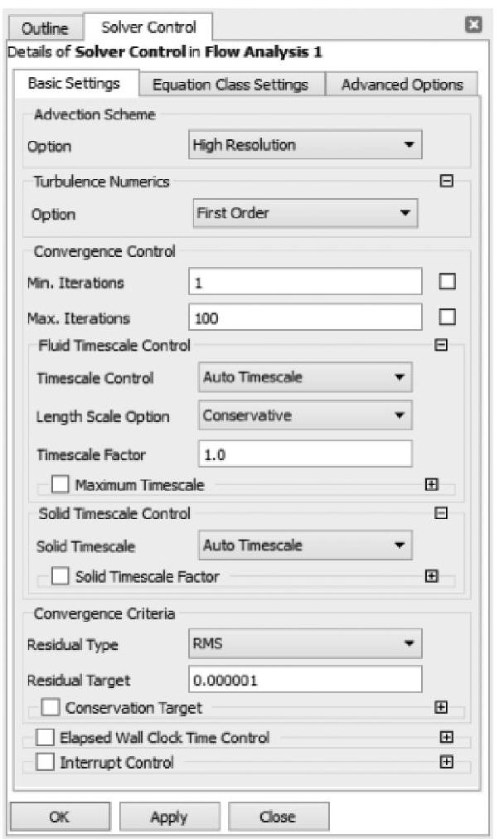Expand the Conservation Target options

point(441,707)
